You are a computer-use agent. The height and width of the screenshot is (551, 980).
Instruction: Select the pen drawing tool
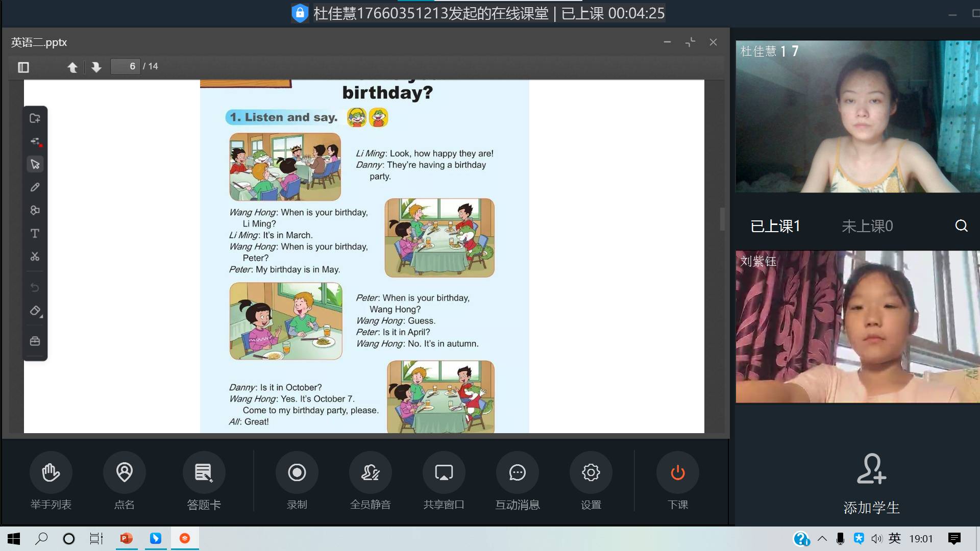[35, 187]
